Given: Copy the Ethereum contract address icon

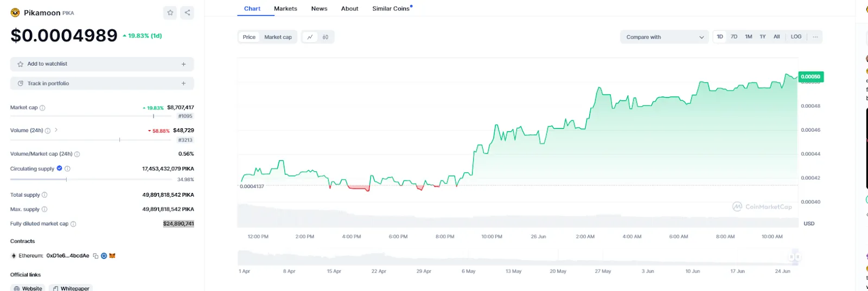Looking at the screenshot, I should pyautogui.click(x=95, y=256).
